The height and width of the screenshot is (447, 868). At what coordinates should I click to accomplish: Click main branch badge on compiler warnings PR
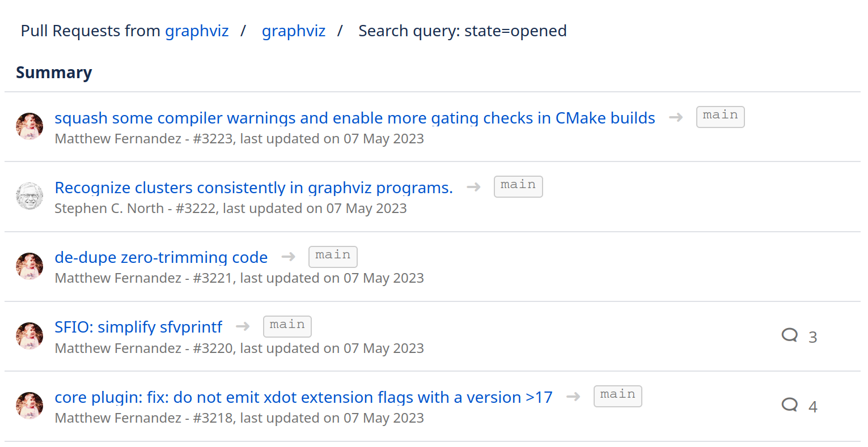pyautogui.click(x=720, y=116)
